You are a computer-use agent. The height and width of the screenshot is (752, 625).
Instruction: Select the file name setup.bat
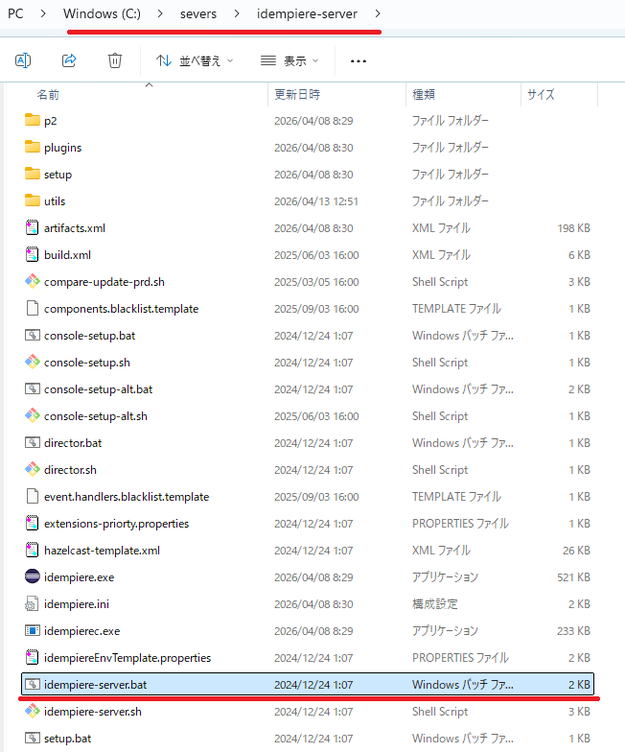68,739
